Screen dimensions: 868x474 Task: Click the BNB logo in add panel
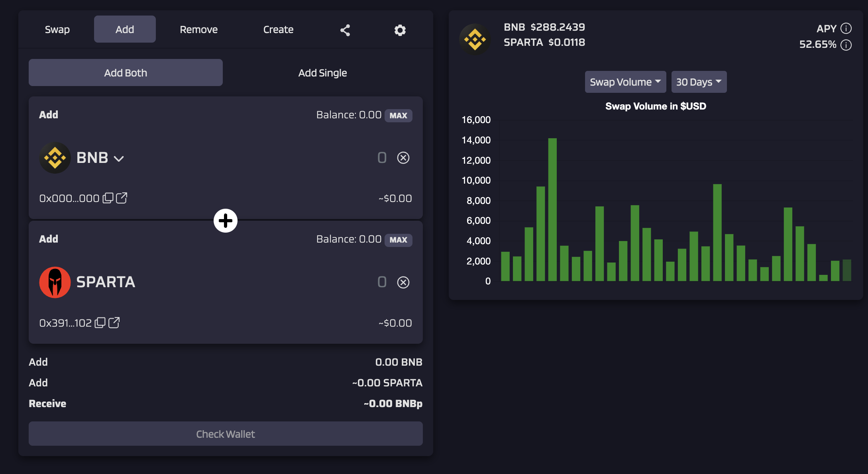point(55,158)
